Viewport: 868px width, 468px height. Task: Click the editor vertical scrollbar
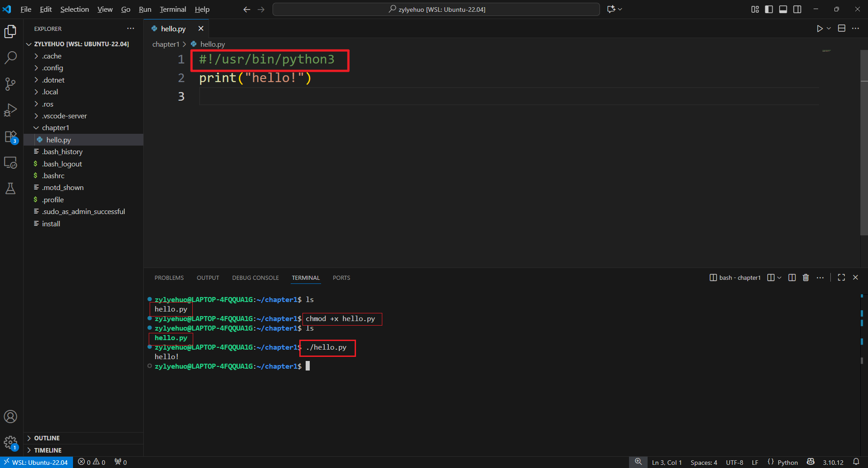(864, 143)
